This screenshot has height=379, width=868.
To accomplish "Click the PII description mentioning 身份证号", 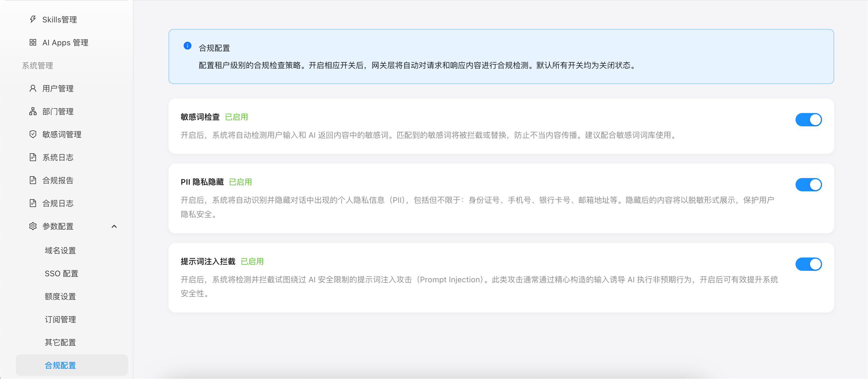I will 477,207.
